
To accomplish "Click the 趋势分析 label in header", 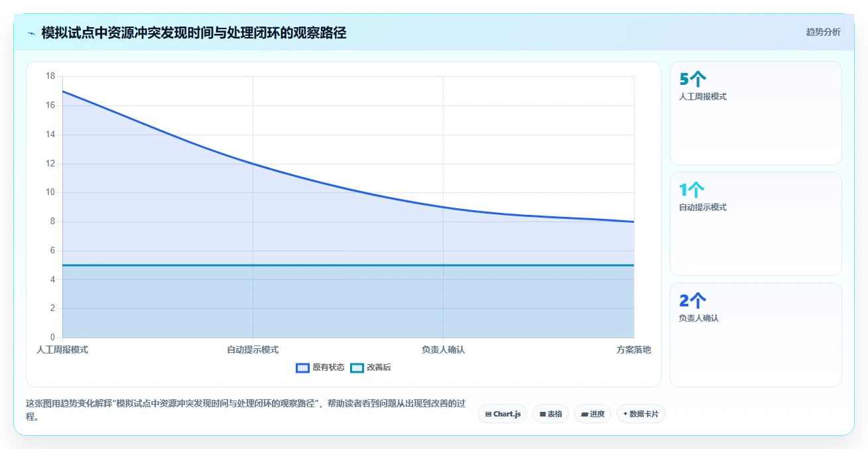I will coord(824,32).
